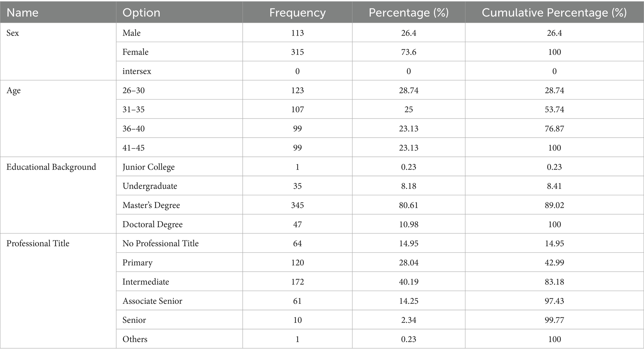Image resolution: width=644 pixels, height=354 pixels.
Task: Click cumulative percentage 76.87
Action: tap(554, 129)
